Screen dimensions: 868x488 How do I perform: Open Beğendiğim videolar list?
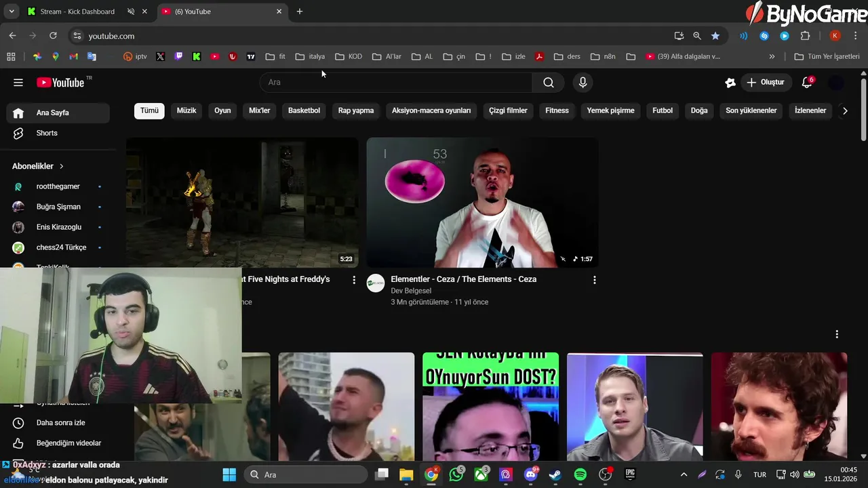click(58, 443)
